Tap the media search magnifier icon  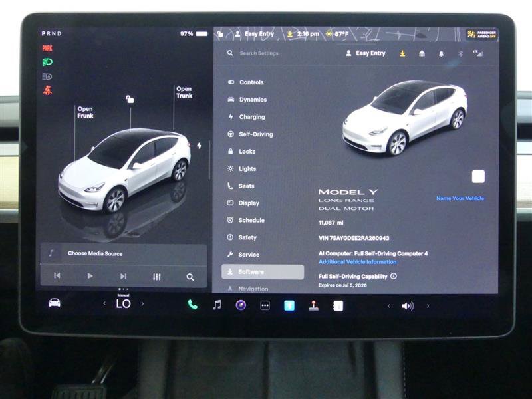tap(190, 277)
